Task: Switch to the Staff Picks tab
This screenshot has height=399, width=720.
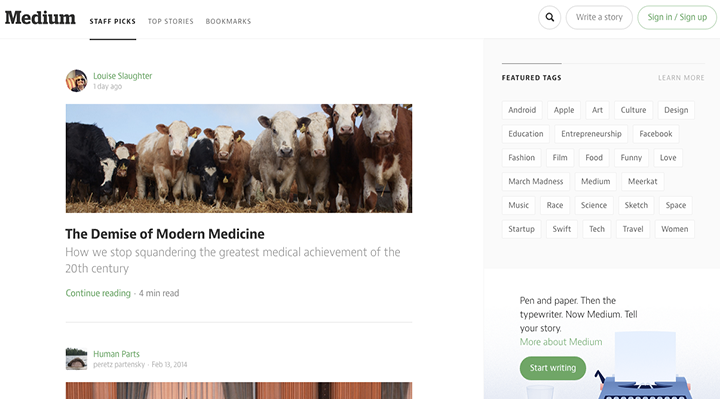Action: [x=112, y=21]
